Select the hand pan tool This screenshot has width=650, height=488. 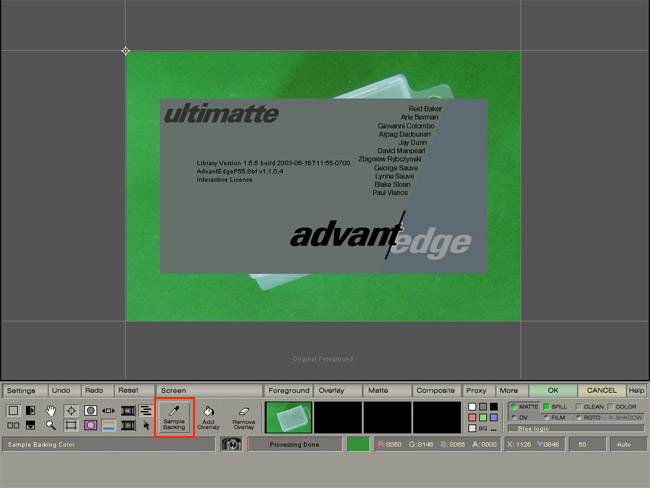coord(51,410)
